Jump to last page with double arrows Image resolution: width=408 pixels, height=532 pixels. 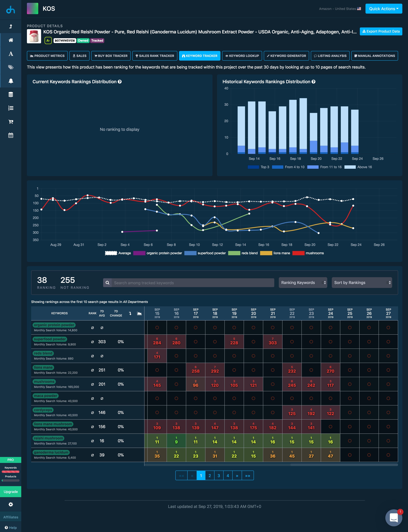[248, 476]
